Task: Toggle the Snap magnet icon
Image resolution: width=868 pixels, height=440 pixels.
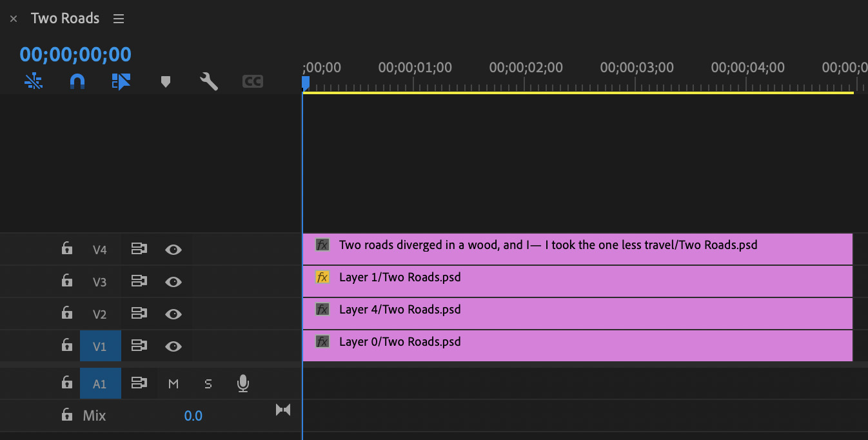Action: coord(77,81)
